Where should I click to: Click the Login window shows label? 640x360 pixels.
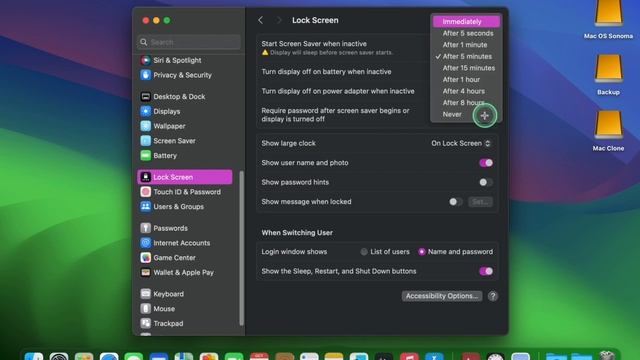[294, 252]
